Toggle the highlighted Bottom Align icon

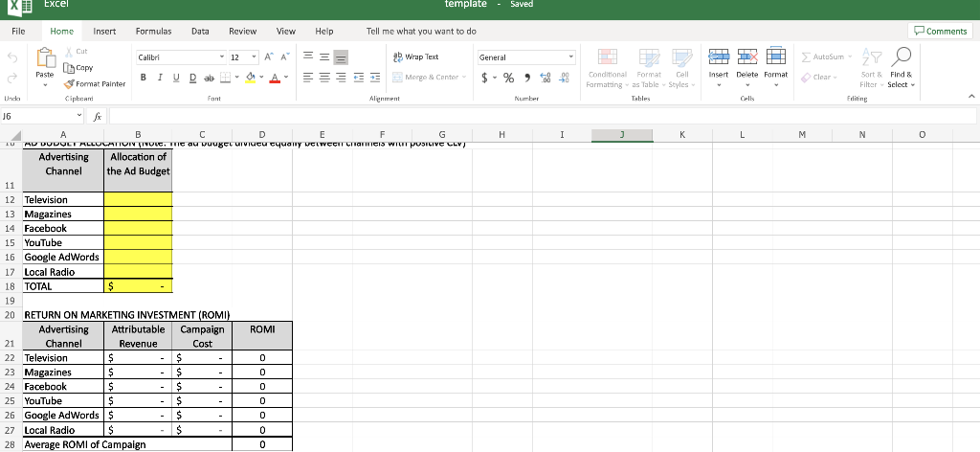[x=341, y=57]
